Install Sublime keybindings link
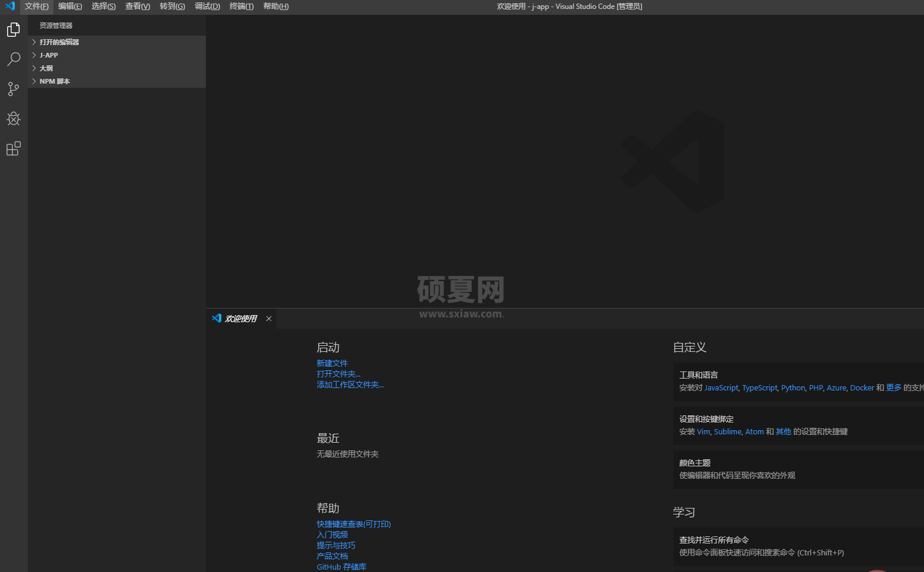This screenshot has height=572, width=924. click(x=728, y=431)
